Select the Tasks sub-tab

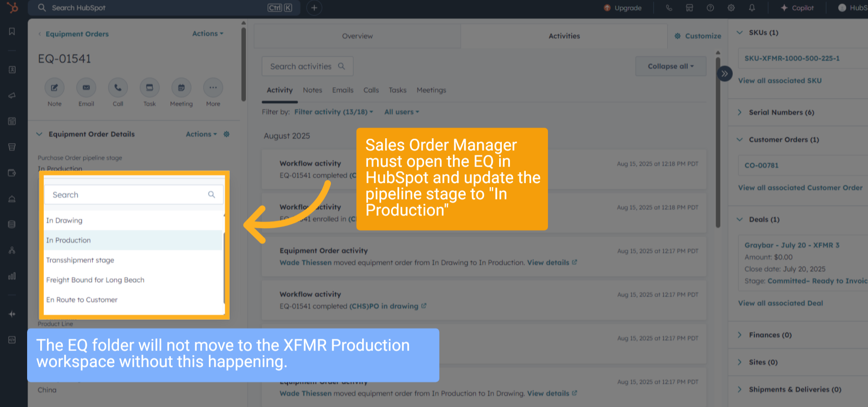397,90
